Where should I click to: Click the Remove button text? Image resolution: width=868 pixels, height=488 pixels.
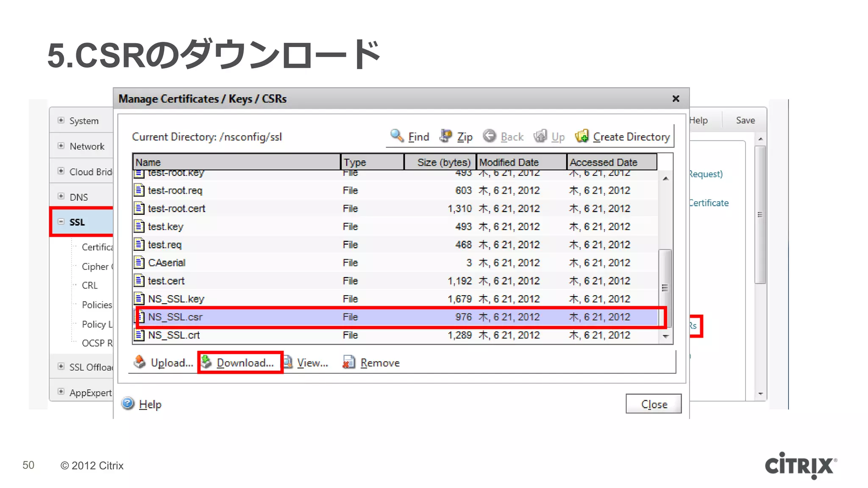(380, 363)
